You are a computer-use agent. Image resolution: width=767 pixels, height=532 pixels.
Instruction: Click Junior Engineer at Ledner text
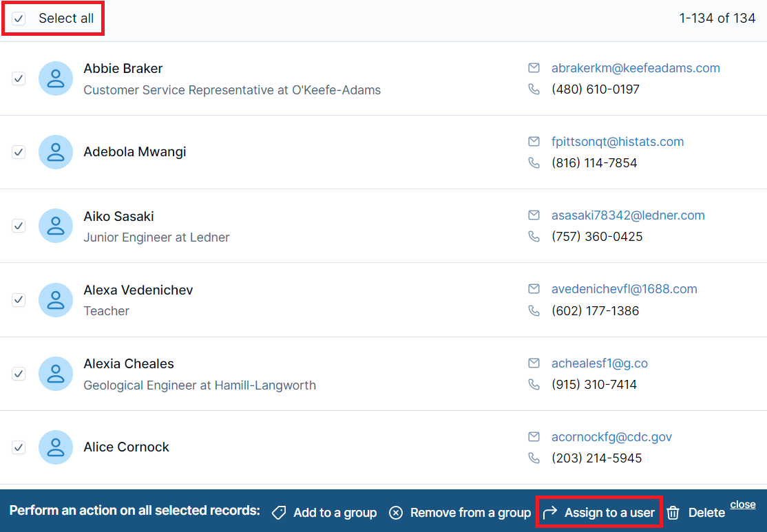[x=156, y=237]
